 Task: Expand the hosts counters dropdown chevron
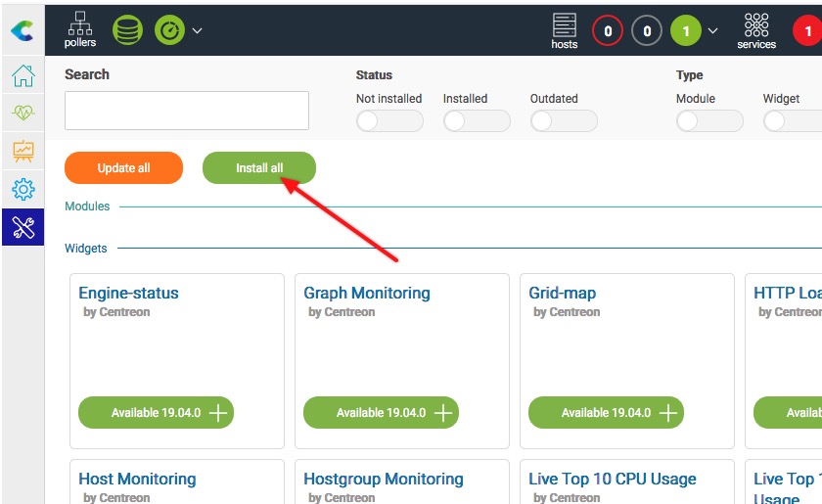tap(712, 31)
